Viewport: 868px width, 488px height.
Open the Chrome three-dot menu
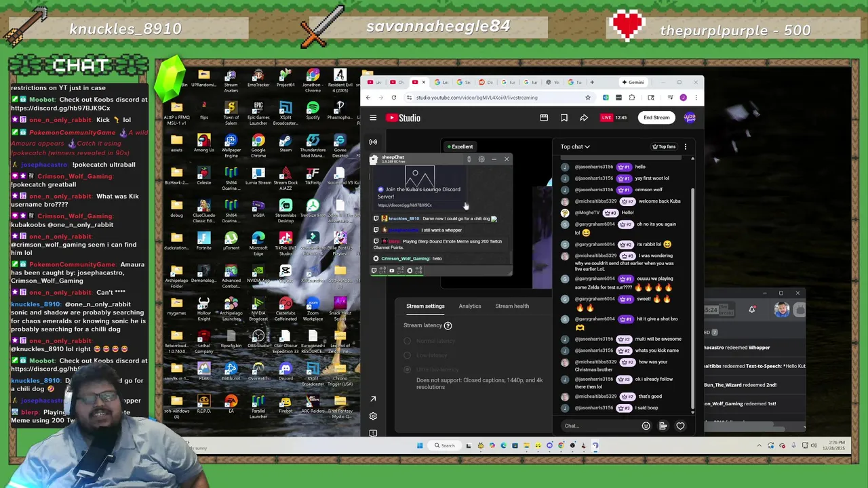(x=695, y=98)
